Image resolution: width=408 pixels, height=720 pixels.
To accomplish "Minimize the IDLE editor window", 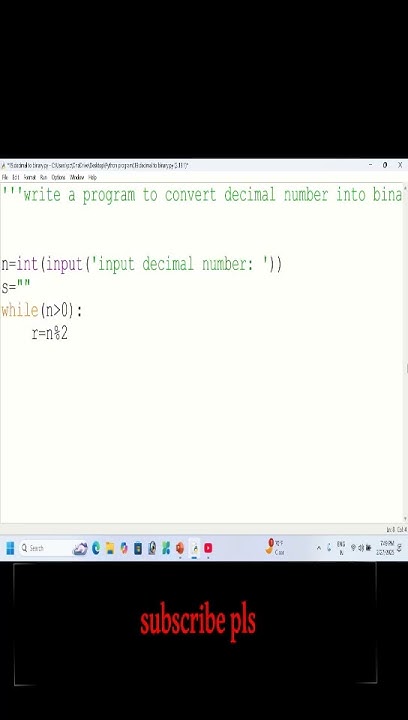I will (370, 165).
